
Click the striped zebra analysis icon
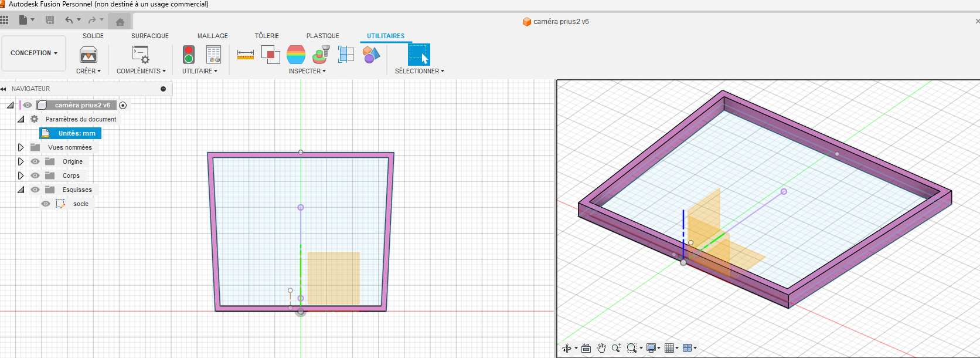click(x=296, y=55)
